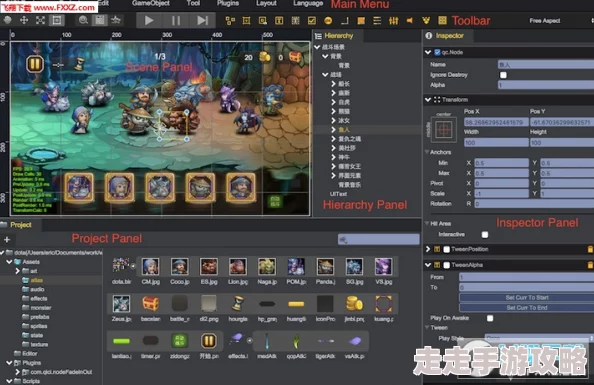Click the Step forward button
This screenshot has height=385, width=594.
(203, 20)
